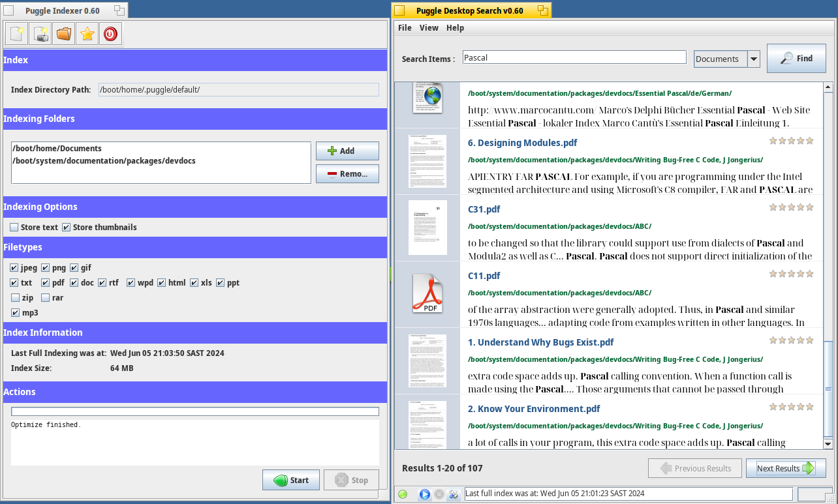Image resolution: width=838 pixels, height=504 pixels.
Task: Click the red power icon in Indexer toolbar
Action: pos(110,34)
